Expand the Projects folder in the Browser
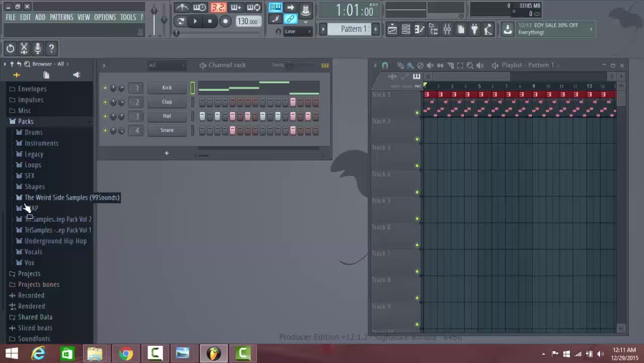Image resolution: width=644 pixels, height=363 pixels. tap(29, 273)
